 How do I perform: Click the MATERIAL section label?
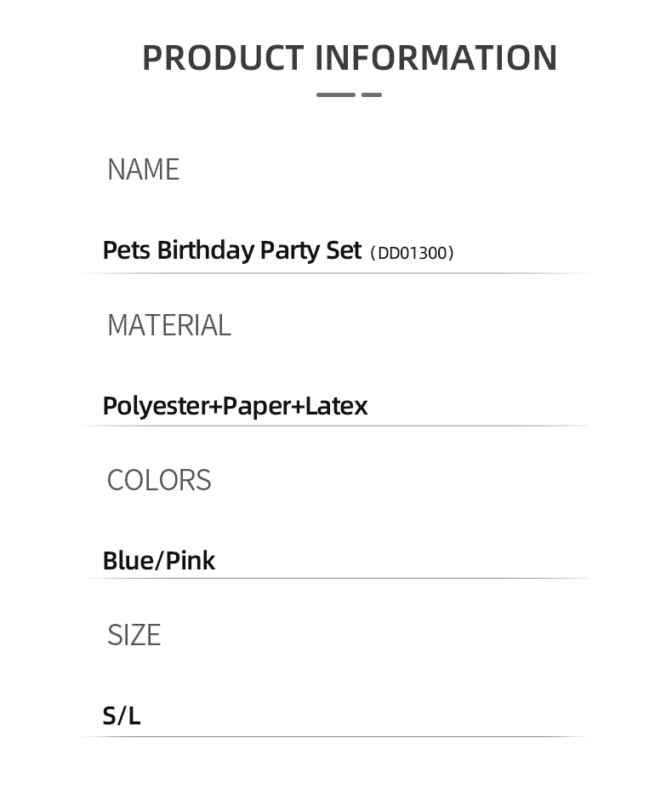tap(168, 325)
